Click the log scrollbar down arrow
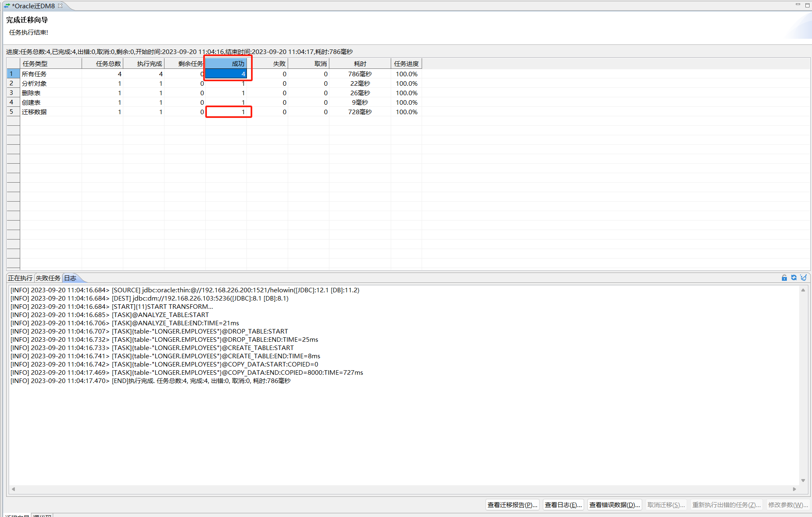 point(803,480)
